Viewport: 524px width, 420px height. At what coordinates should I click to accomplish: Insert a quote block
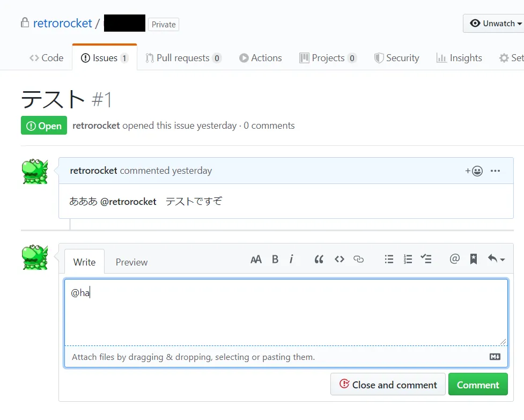click(x=319, y=259)
